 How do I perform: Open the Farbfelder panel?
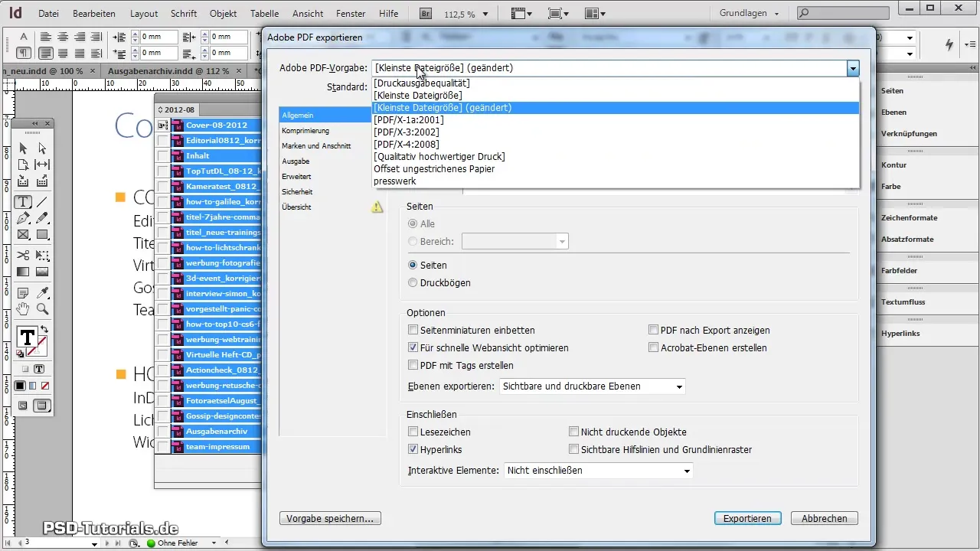[899, 271]
